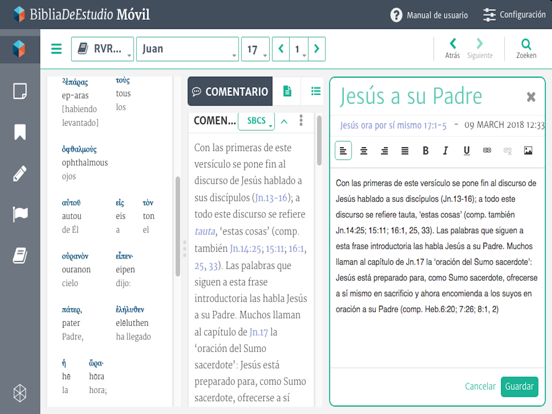The height and width of the screenshot is (414, 552).
Task: Close the Jesús a su Padre note
Action: pos(531,96)
